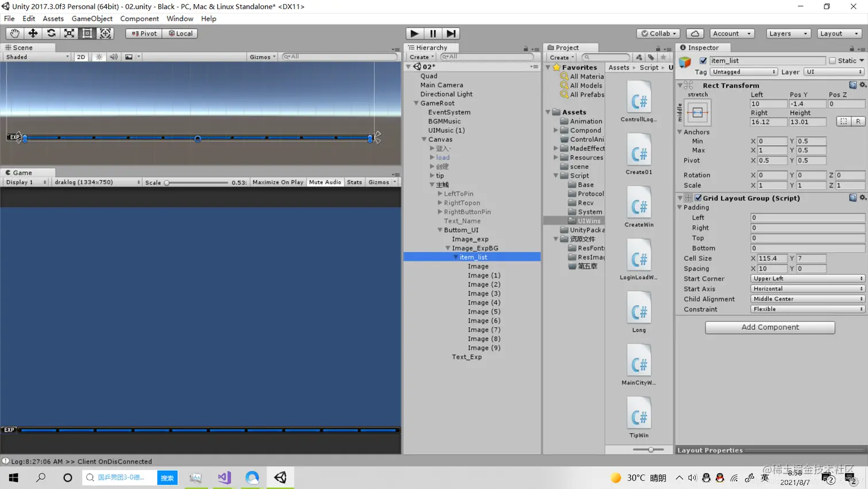Open the Windows Start menu
This screenshot has height=489, width=868.
(13, 478)
